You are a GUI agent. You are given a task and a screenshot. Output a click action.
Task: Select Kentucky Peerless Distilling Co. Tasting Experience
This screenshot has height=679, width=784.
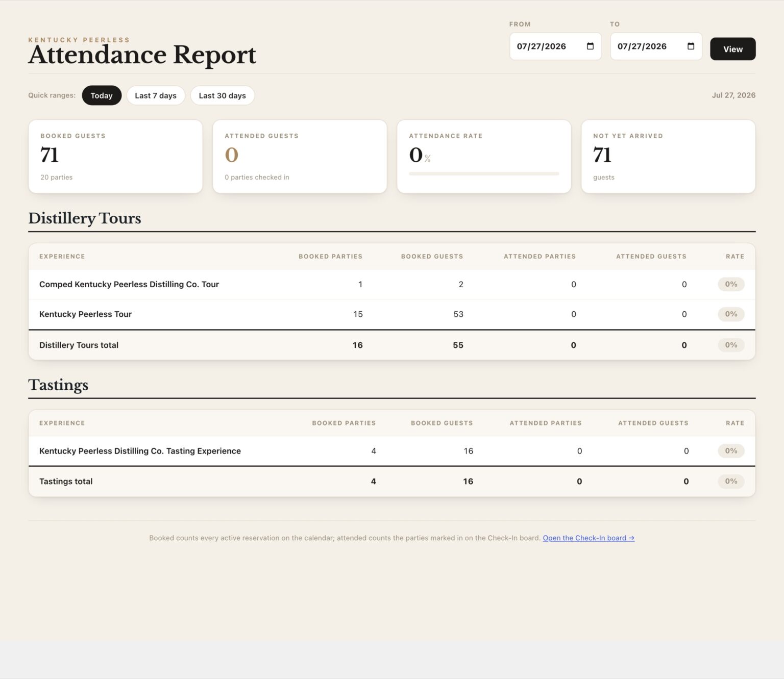click(140, 451)
